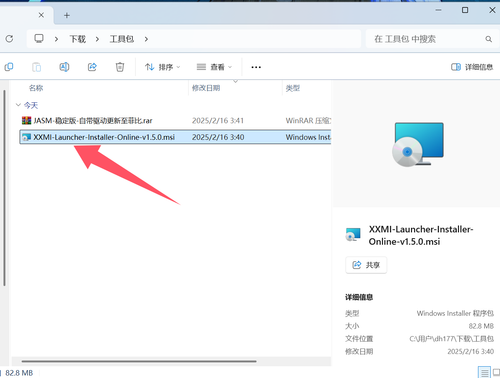The height and width of the screenshot is (378, 500).
Task: Select 工具包 breadcrumb segment
Action: pos(122,39)
